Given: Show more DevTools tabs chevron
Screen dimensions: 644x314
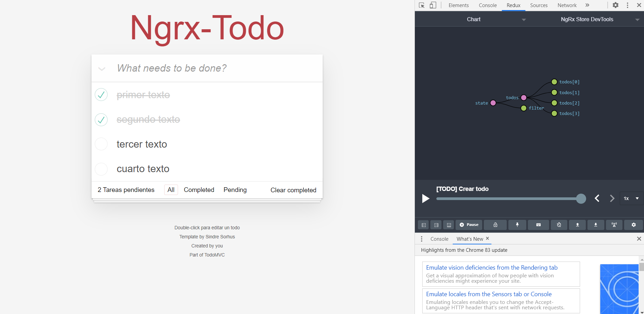Looking at the screenshot, I should click(587, 5).
